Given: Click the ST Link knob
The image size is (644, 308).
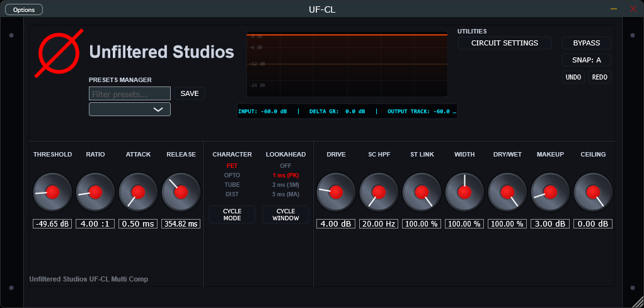Looking at the screenshot, I should tap(422, 192).
